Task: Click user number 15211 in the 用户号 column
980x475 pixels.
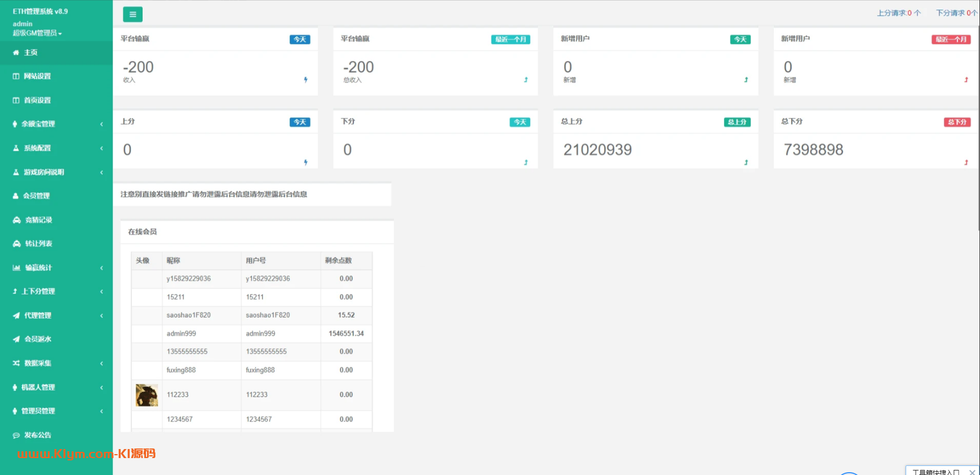Action: pos(255,297)
